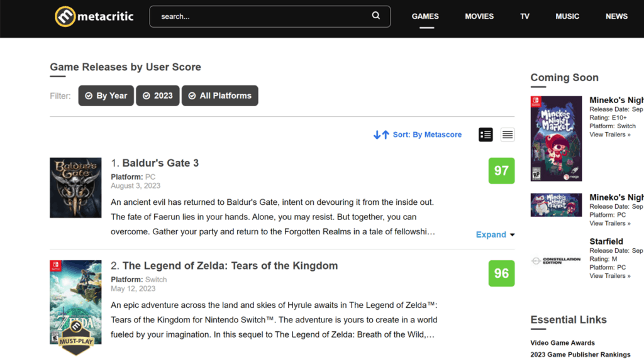Viewport: 644px width, 362px height.
Task: Toggle the By Year filter
Action: [106, 96]
